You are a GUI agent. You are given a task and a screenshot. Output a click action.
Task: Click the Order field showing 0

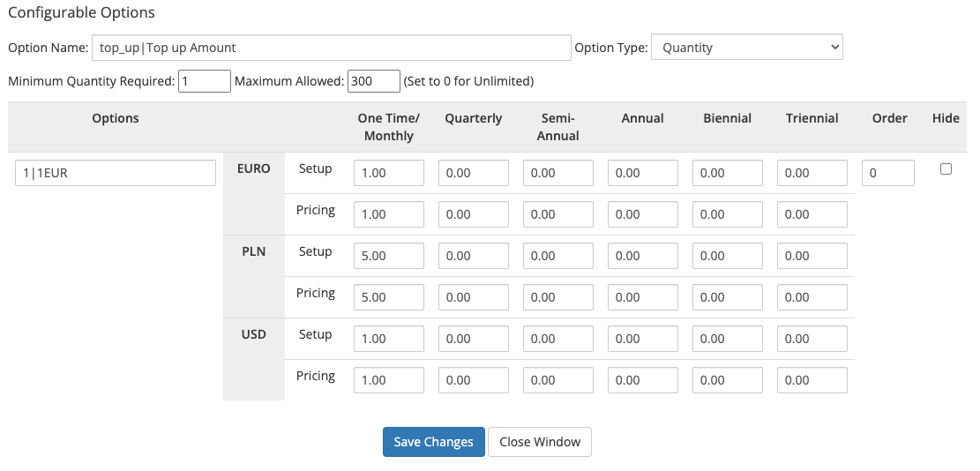click(888, 173)
